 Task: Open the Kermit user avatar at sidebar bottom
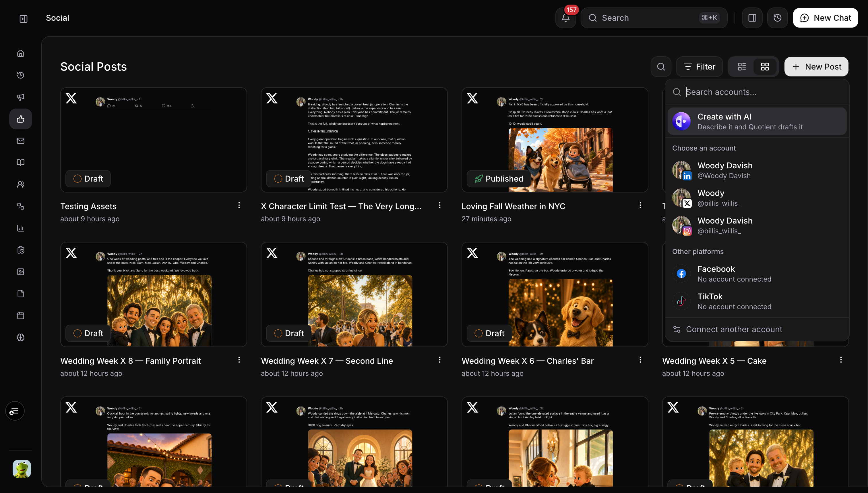(22, 469)
